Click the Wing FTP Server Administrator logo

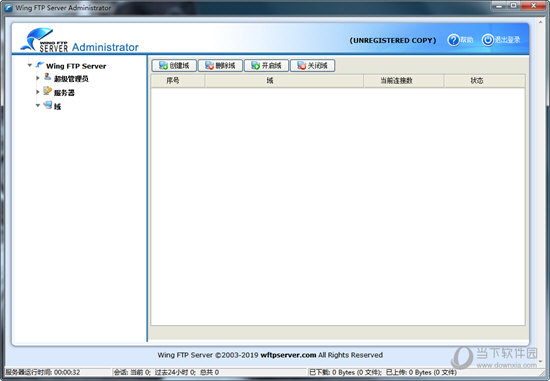[79, 40]
